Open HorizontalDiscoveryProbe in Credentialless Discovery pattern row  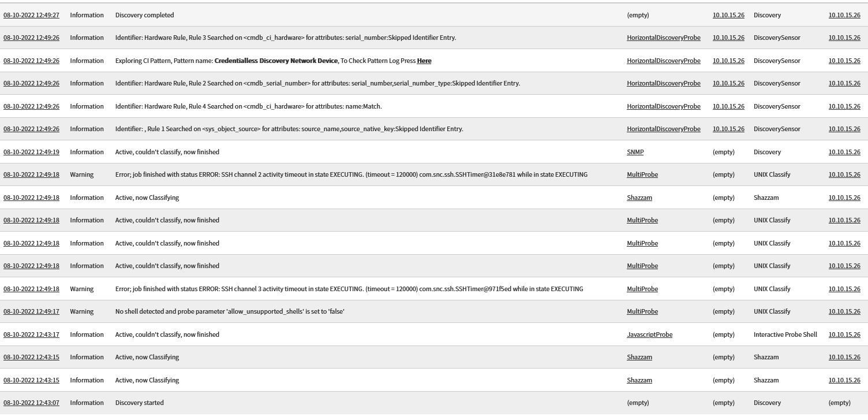pos(663,61)
